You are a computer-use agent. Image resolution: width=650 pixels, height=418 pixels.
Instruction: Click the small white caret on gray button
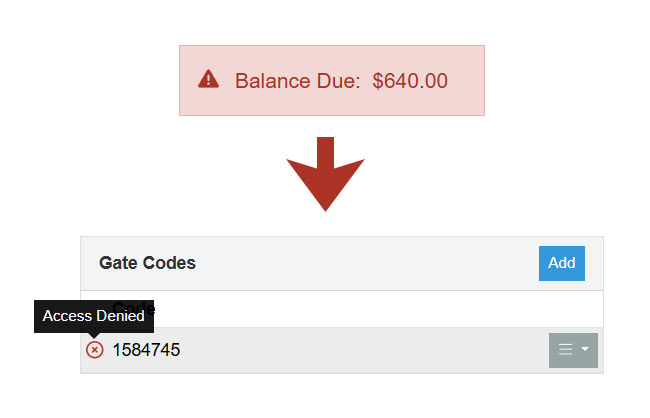tap(585, 349)
